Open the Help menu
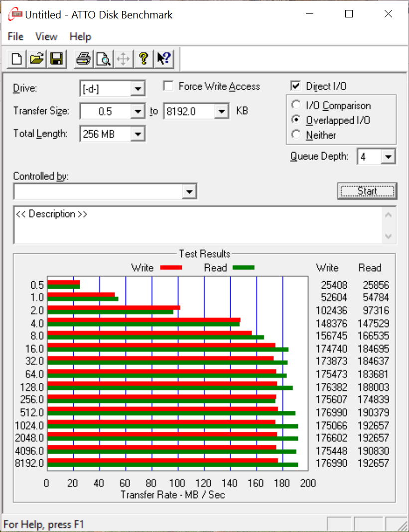 (80, 36)
